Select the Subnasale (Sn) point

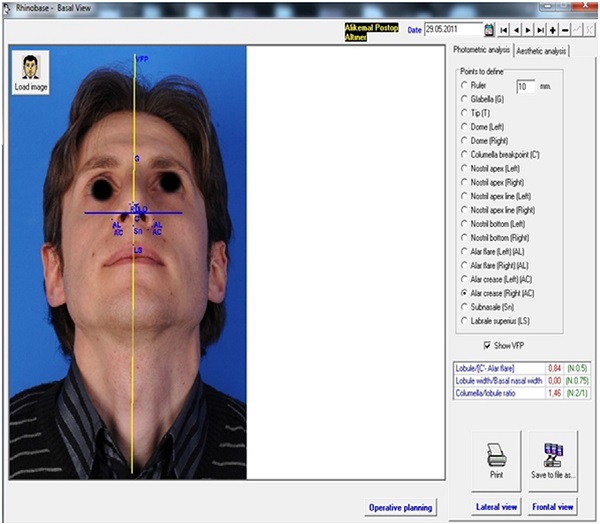point(464,307)
